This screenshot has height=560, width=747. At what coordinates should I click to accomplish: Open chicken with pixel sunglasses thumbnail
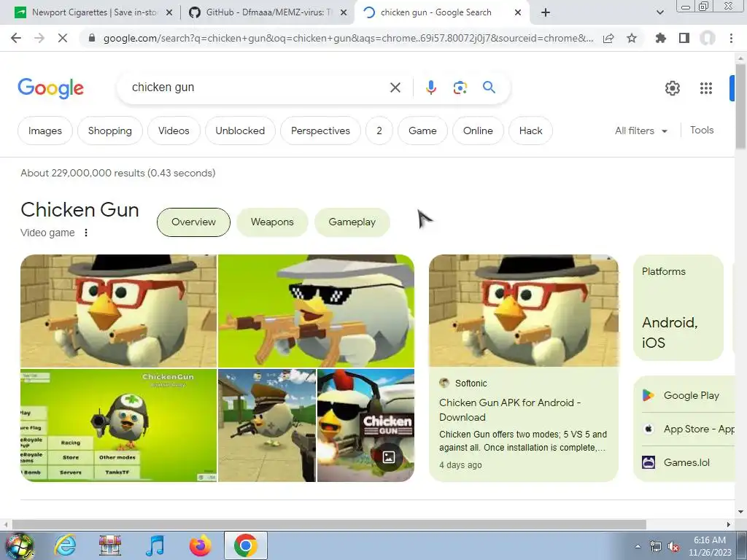coord(317,311)
